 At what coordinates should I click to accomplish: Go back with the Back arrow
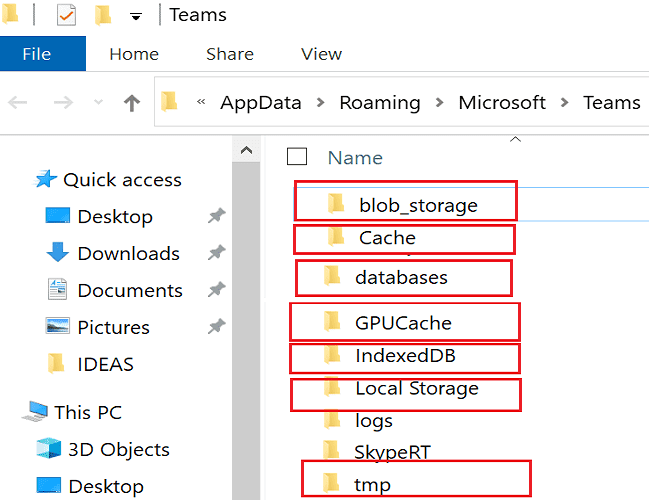[x=17, y=102]
